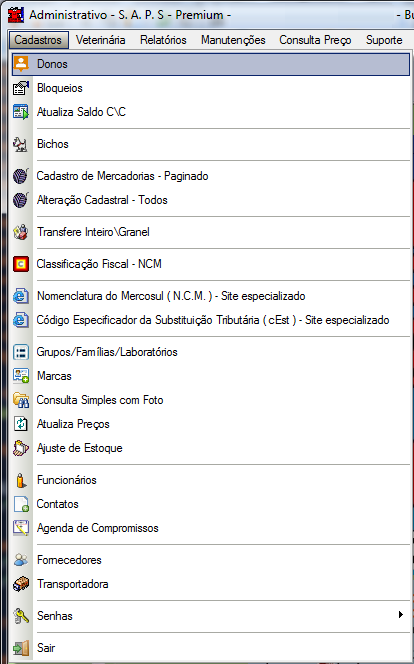
Task: Click the Ajuste de Estoque icon
Action: point(21,448)
